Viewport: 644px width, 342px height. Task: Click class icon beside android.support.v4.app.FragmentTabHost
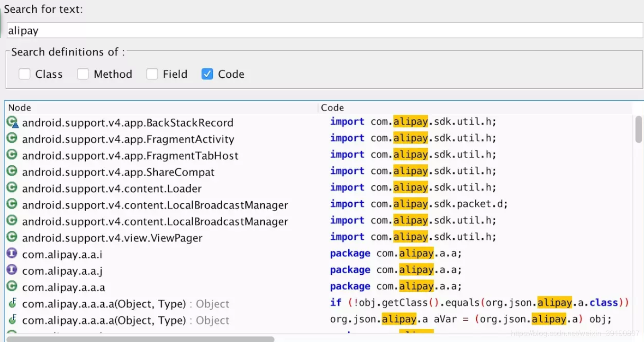12,155
